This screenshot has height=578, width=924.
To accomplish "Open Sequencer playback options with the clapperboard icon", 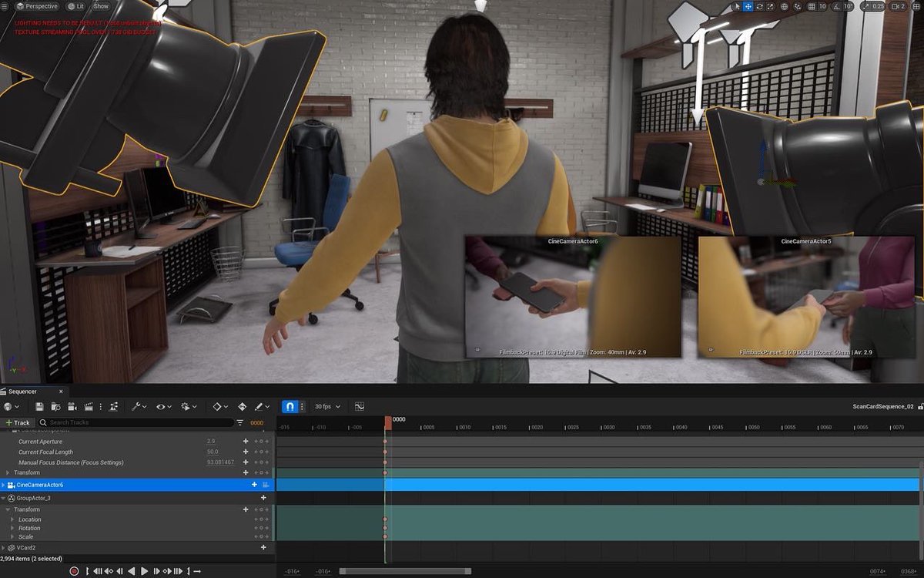I will [x=89, y=406].
